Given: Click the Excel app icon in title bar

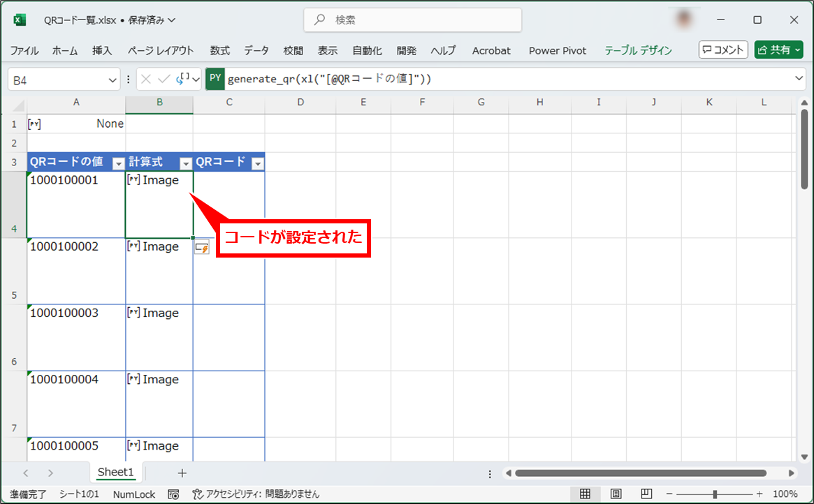Looking at the screenshot, I should click(x=20, y=20).
